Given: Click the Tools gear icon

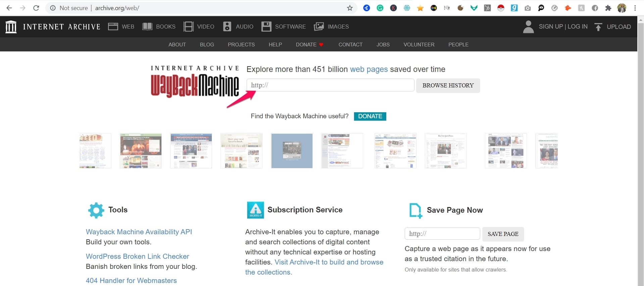Looking at the screenshot, I should (96, 210).
